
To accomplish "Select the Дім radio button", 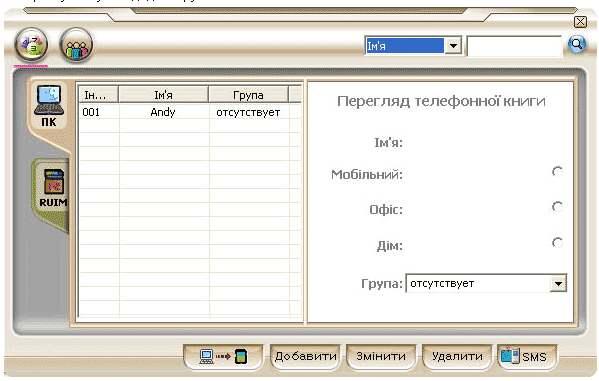I will (557, 242).
